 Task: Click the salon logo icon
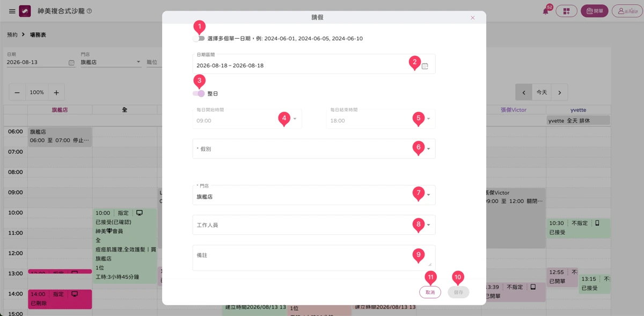[25, 11]
